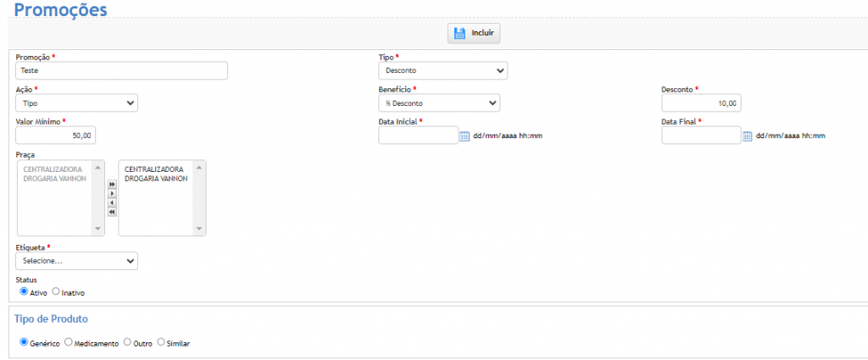Open the Data Final calendar picker
The width and height of the screenshot is (868, 360).
coord(747,136)
